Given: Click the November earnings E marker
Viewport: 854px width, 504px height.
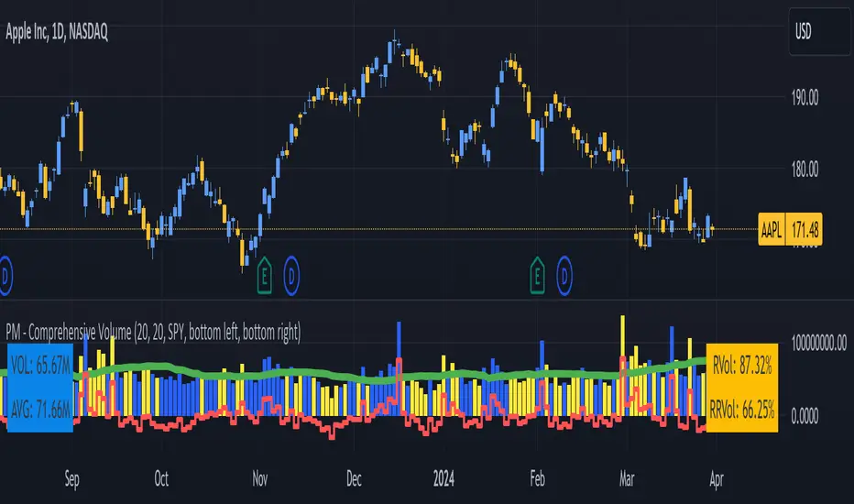Looking at the screenshot, I should pos(264,276).
